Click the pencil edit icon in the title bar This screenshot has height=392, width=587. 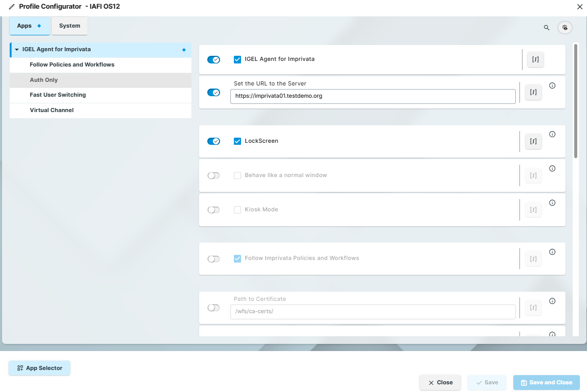pos(12,7)
